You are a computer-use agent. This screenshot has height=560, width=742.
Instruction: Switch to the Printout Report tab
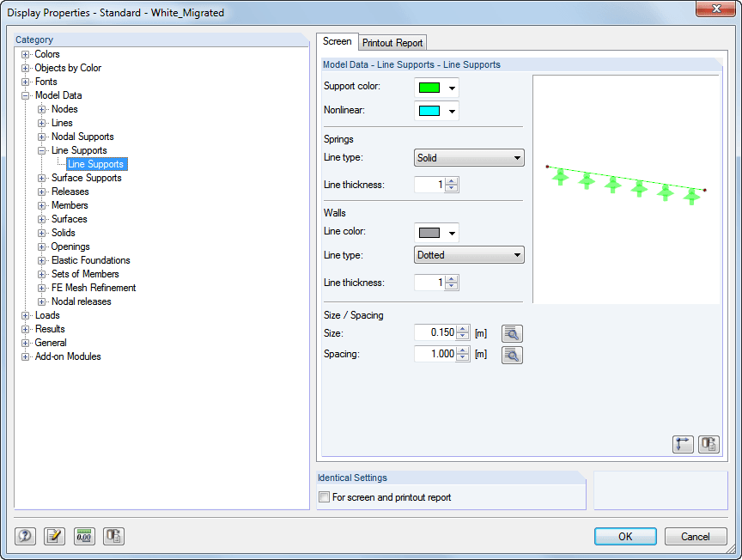tap(392, 41)
